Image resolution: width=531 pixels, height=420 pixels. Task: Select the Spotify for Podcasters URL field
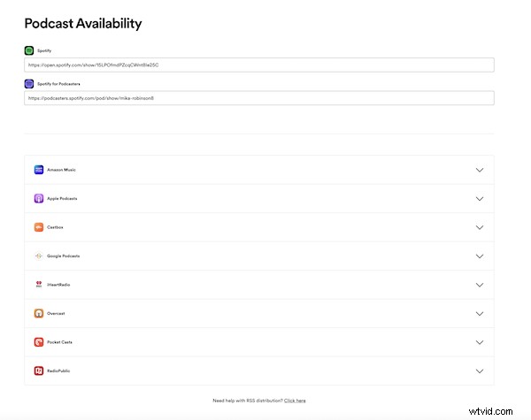pos(258,98)
